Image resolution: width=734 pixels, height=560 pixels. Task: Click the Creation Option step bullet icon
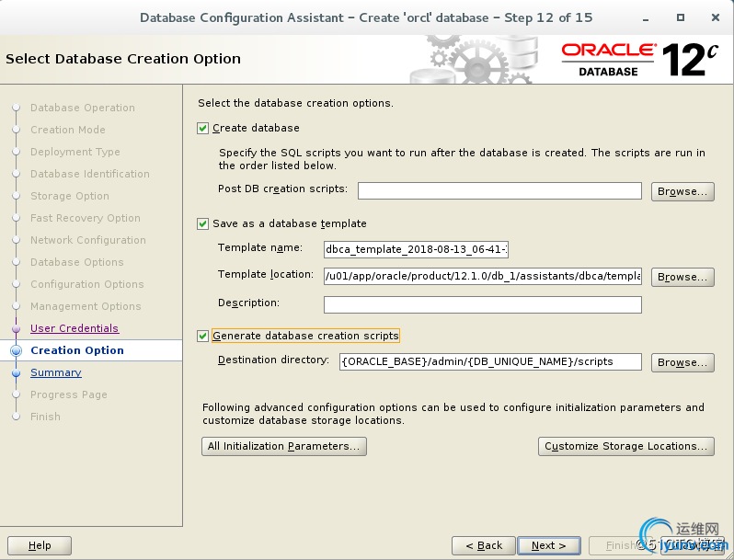(16, 350)
